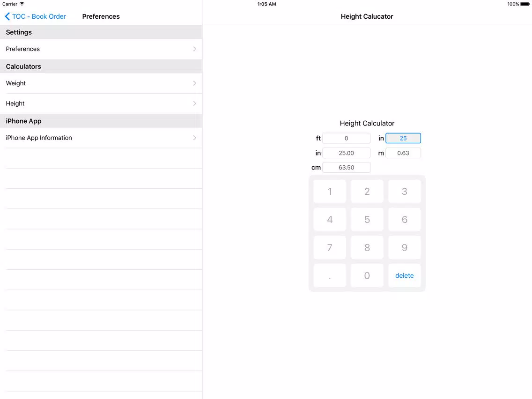
Task: Tap keypad digit 9
Action: [405, 247]
